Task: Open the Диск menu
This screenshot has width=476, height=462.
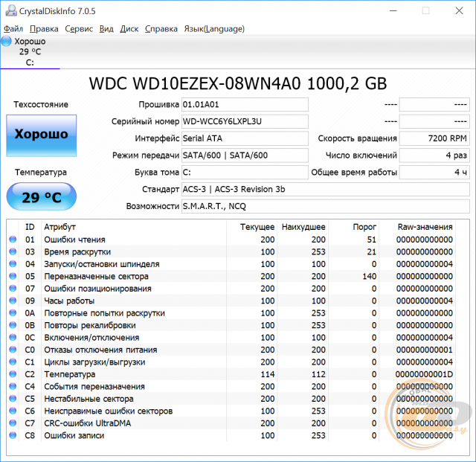Action: coord(129,29)
